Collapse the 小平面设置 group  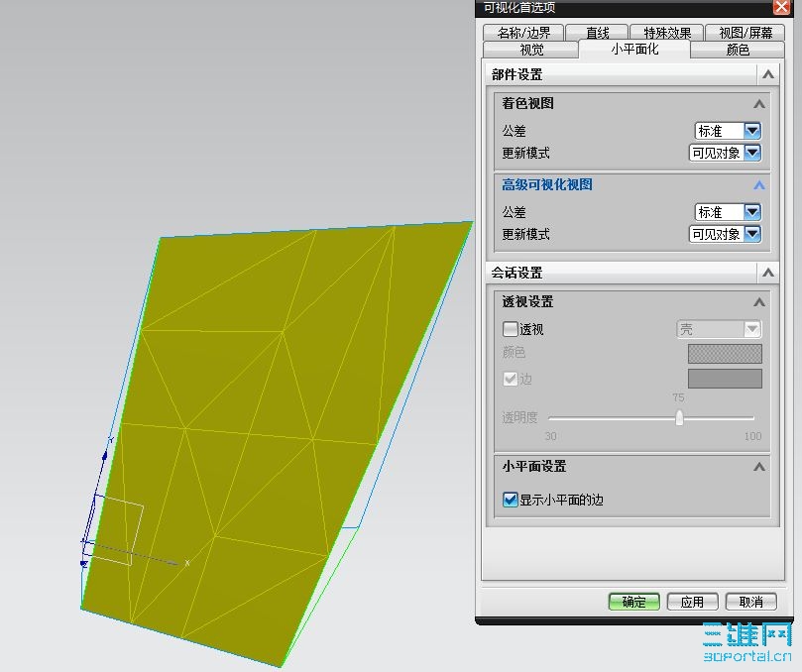(759, 467)
